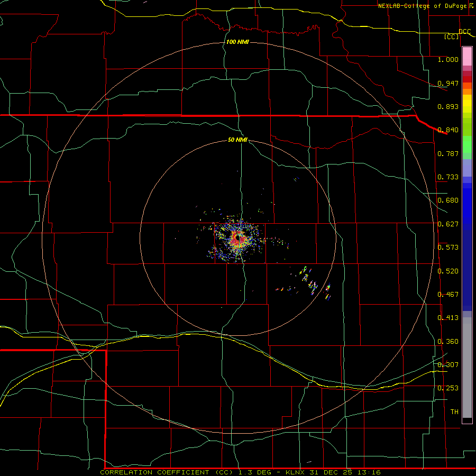Click the 1.000 value on color scale

(x=448, y=59)
